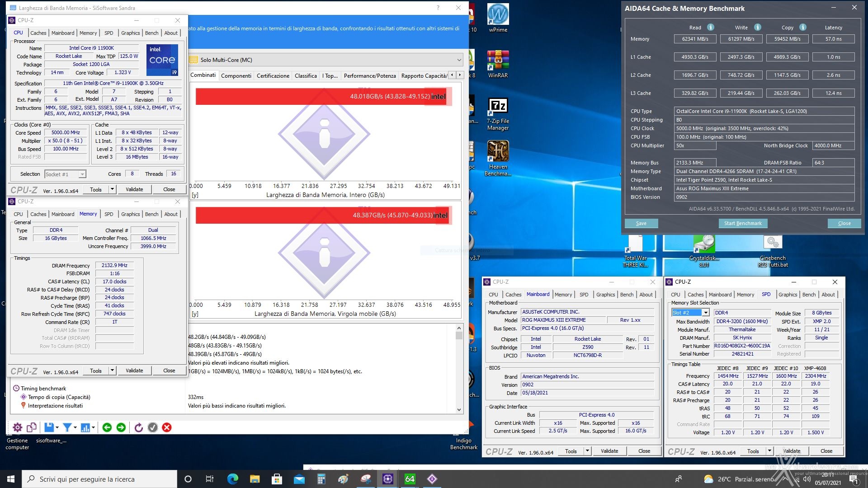The height and width of the screenshot is (488, 868).
Task: Click the Sandra tab strip right arrow
Action: tap(460, 75)
